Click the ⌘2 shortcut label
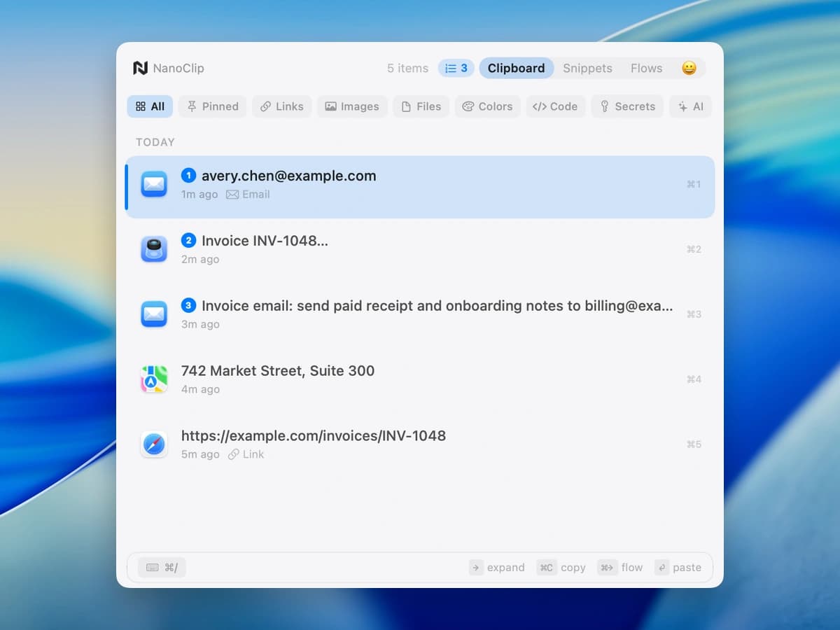This screenshot has height=630, width=840. click(694, 249)
